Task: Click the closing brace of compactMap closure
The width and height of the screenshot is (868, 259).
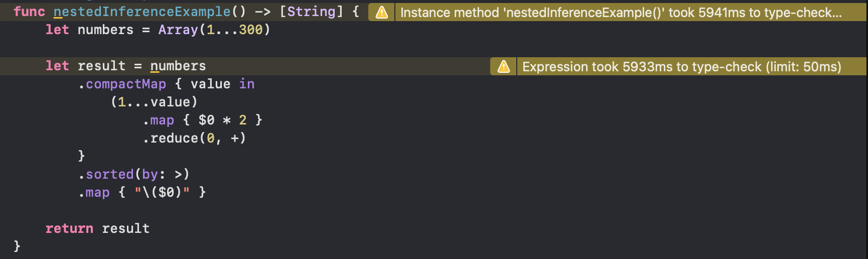Action: [x=82, y=156]
